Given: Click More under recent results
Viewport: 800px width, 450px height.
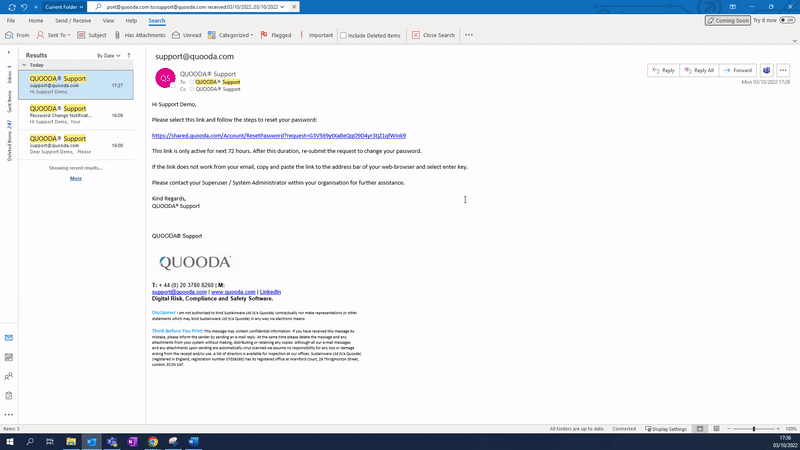Looking at the screenshot, I should point(76,179).
